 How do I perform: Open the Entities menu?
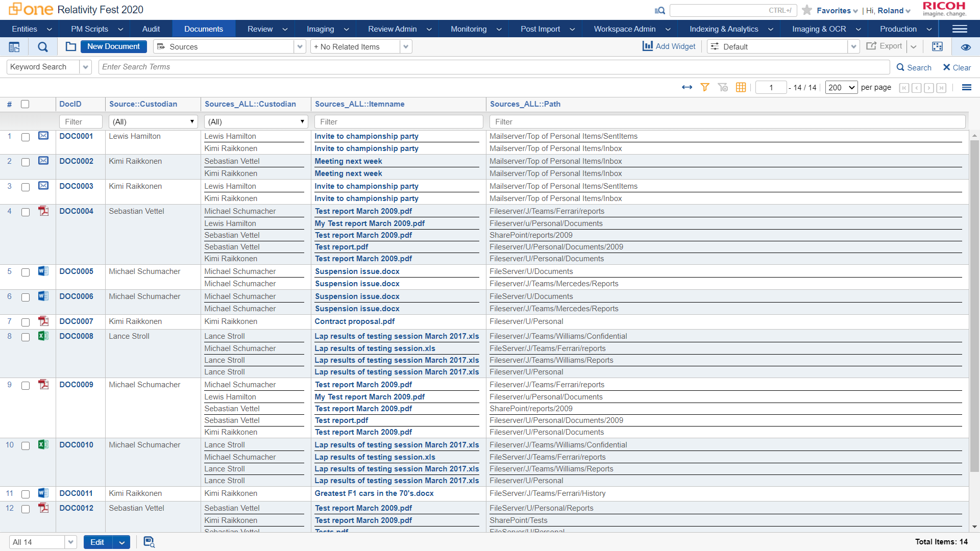click(x=32, y=29)
